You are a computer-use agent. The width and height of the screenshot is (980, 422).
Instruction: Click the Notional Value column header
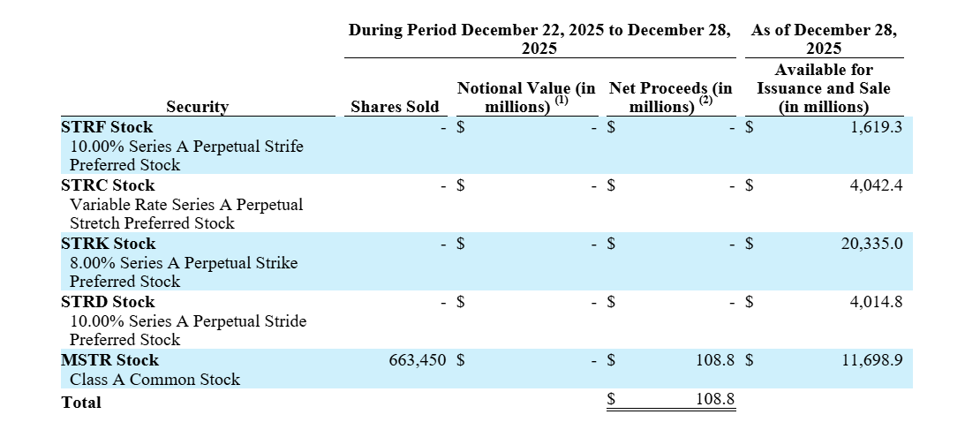pyautogui.click(x=526, y=97)
